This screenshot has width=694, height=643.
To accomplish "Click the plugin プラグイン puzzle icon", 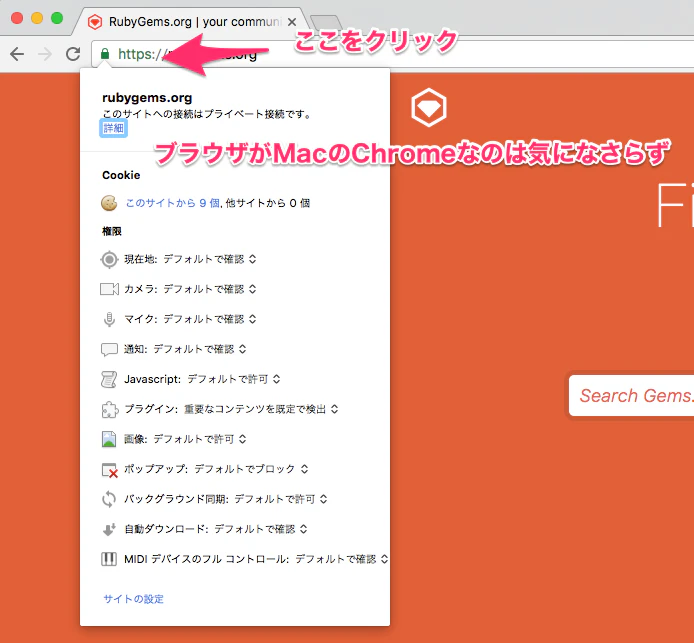I will click(109, 409).
